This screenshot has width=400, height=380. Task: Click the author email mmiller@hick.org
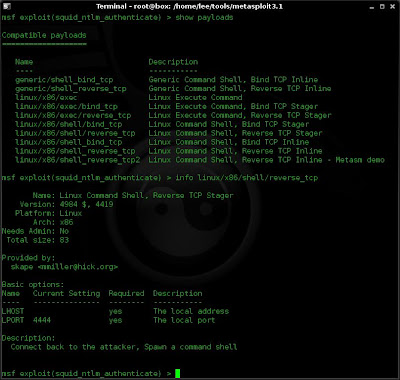tap(78, 267)
